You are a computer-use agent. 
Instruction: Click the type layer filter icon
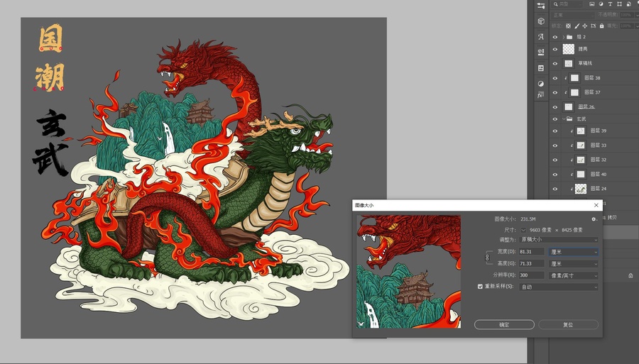(x=610, y=4)
